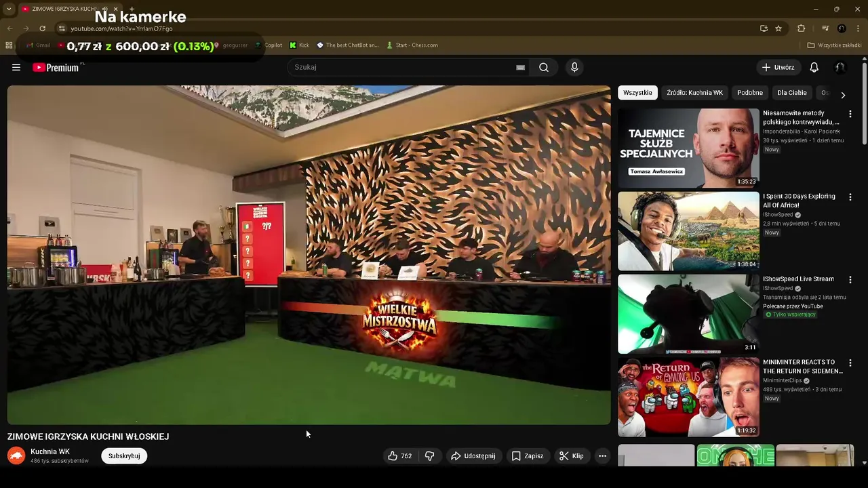868x488 pixels.
Task: Open media controls icon in Chrome toolbar
Action: click(x=825, y=28)
